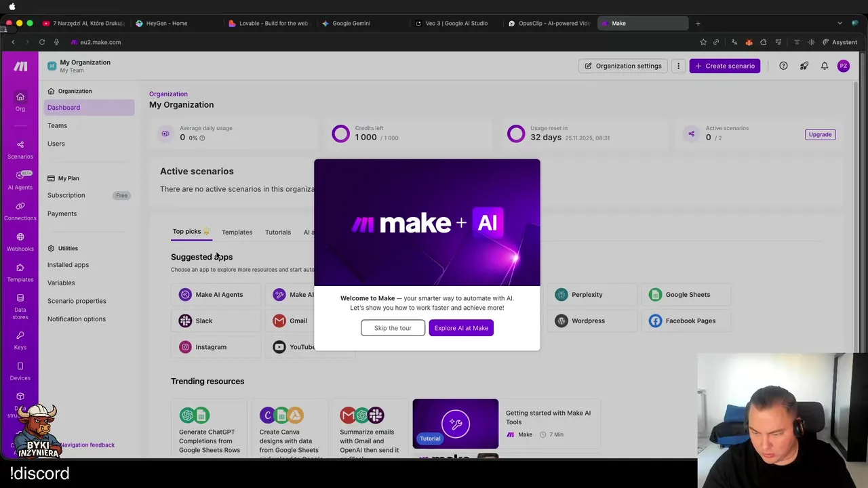
Task: Open Notification options under Utilities
Action: pyautogui.click(x=77, y=319)
